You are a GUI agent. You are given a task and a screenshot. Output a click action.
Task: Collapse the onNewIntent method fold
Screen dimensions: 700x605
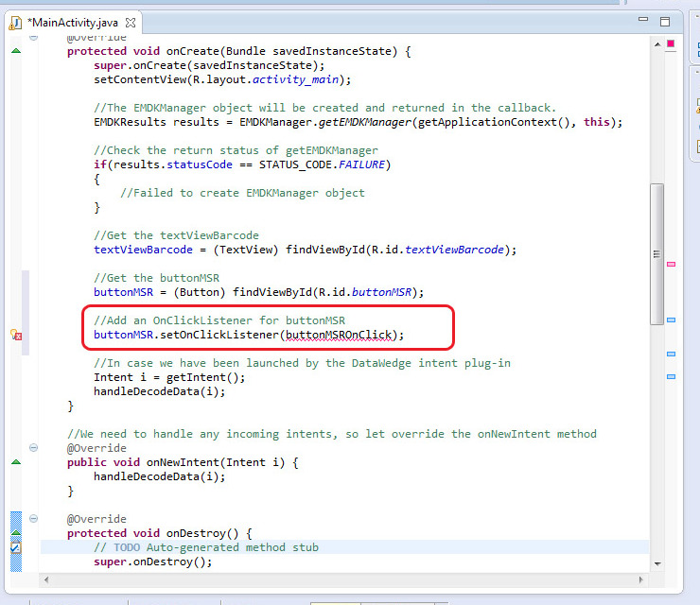(x=34, y=448)
